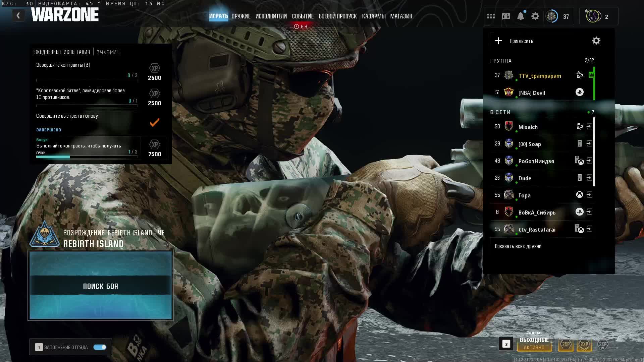
Task: Click back chevron beside Warzone logo
Action: [18, 15]
